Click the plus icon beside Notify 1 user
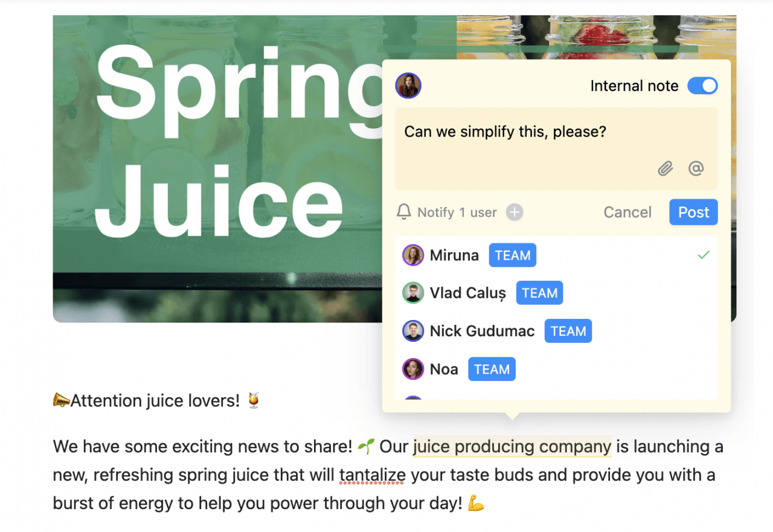This screenshot has height=532, width=773. pyautogui.click(x=515, y=213)
